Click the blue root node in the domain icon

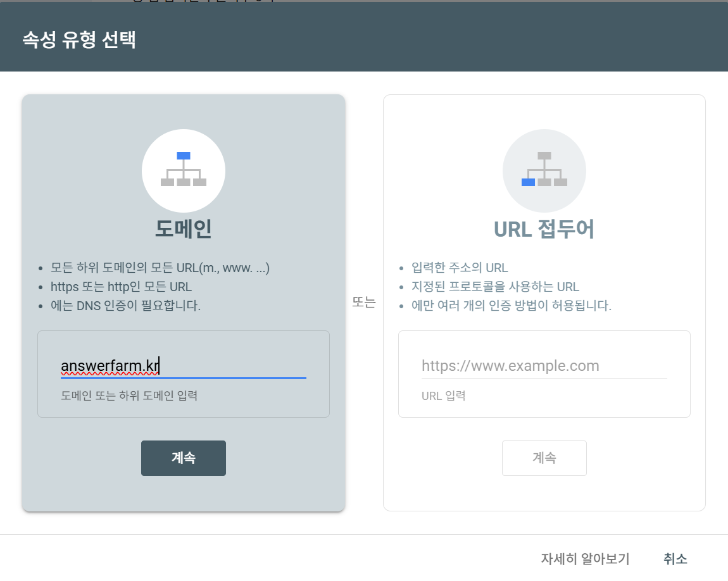point(184,154)
